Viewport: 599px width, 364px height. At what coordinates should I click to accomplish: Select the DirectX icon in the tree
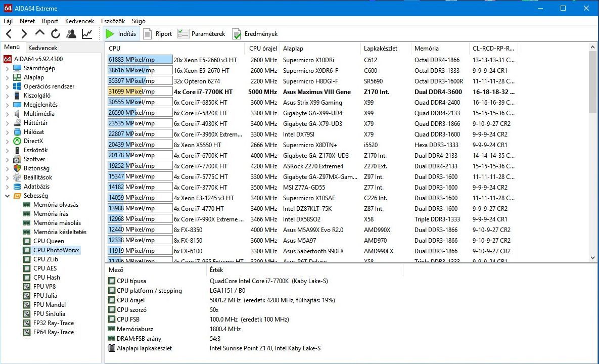(17, 141)
